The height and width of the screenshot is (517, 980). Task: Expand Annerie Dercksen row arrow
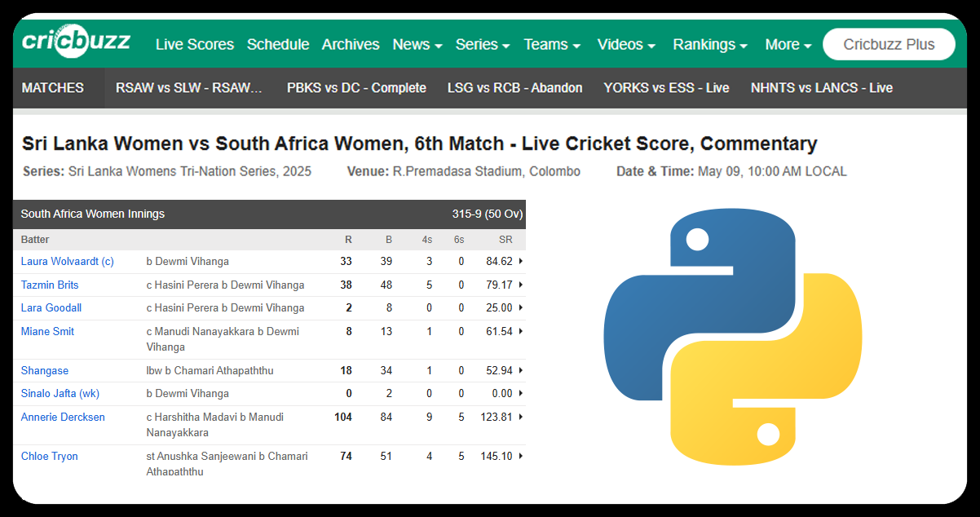pos(521,418)
